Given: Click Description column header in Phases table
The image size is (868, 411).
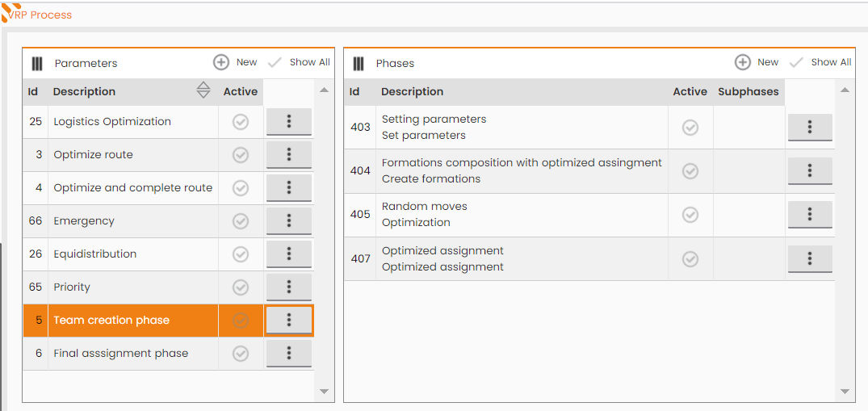Looking at the screenshot, I should pyautogui.click(x=413, y=91).
